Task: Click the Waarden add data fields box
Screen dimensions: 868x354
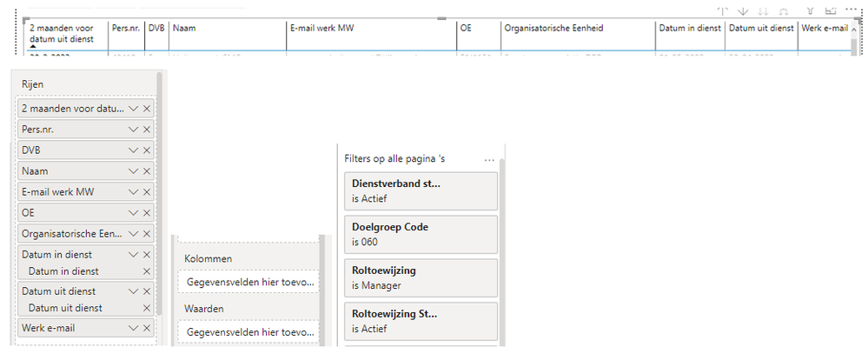Action: [248, 331]
